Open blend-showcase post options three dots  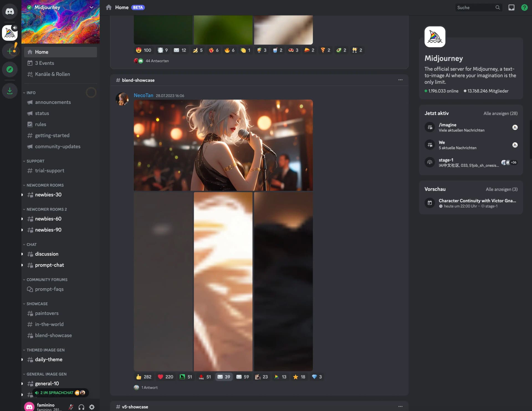pyautogui.click(x=400, y=80)
